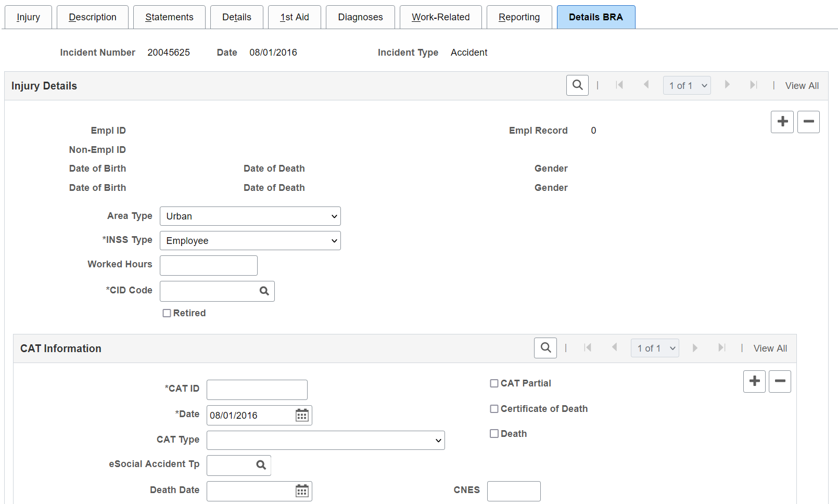
Task: Toggle the Death checkbox
Action: [x=494, y=434]
